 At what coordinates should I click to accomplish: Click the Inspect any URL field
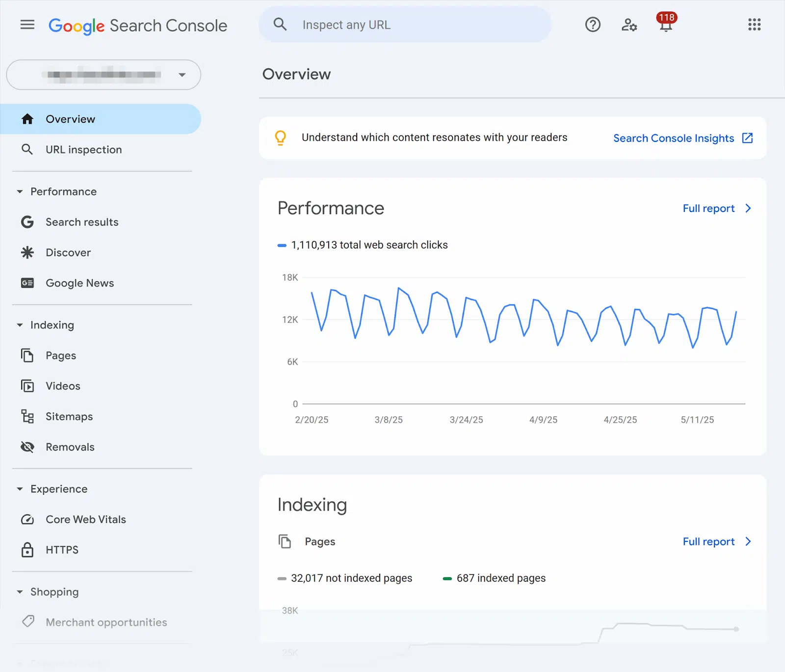(405, 25)
